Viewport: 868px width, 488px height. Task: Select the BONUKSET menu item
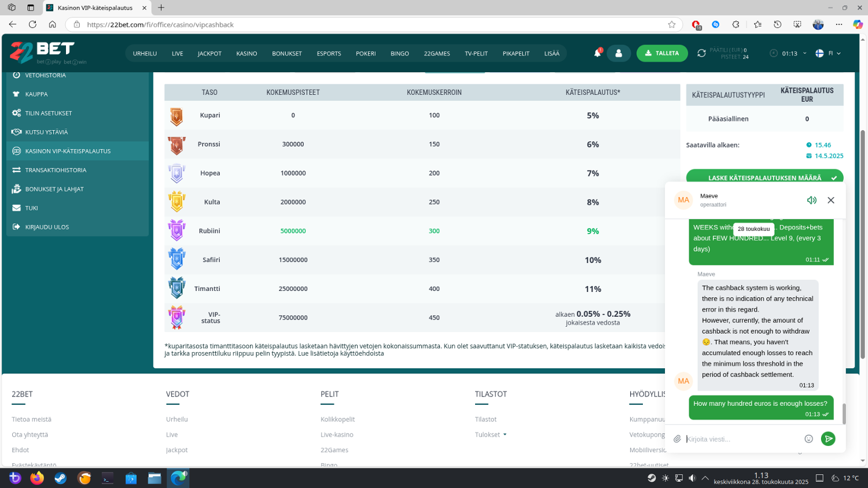pyautogui.click(x=287, y=53)
